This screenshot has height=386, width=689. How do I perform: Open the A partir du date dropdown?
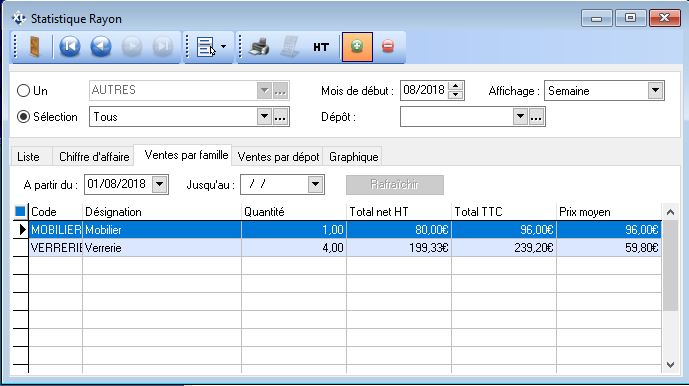coord(160,184)
